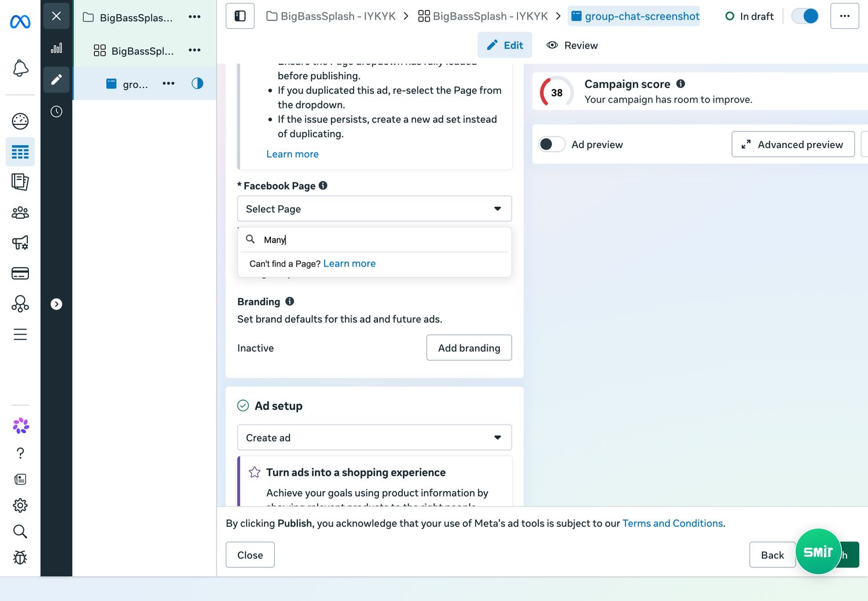Viewport: 868px width, 601px height.
Task: Open Account overview gauge icon
Action: tap(20, 121)
